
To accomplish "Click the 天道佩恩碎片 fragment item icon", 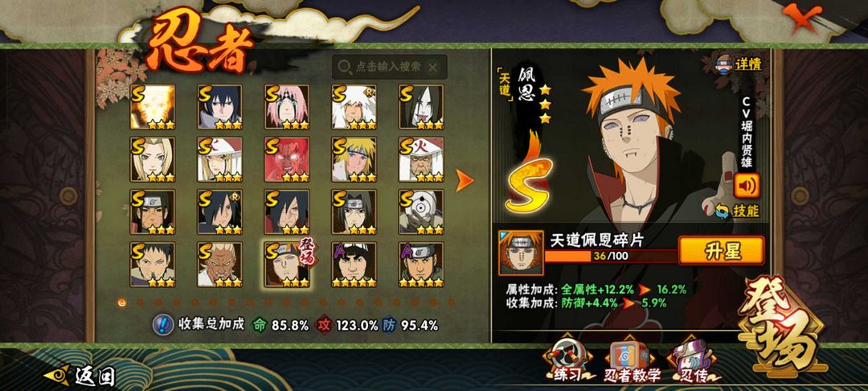I will (521, 253).
